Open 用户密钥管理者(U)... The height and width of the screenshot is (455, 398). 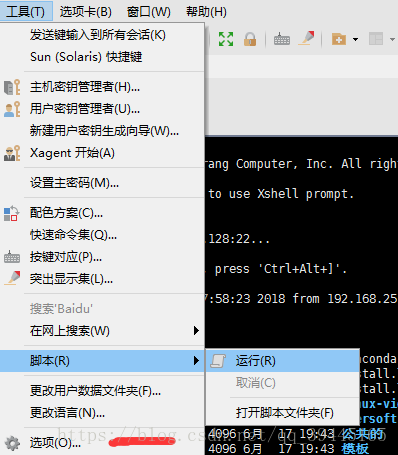102,109
